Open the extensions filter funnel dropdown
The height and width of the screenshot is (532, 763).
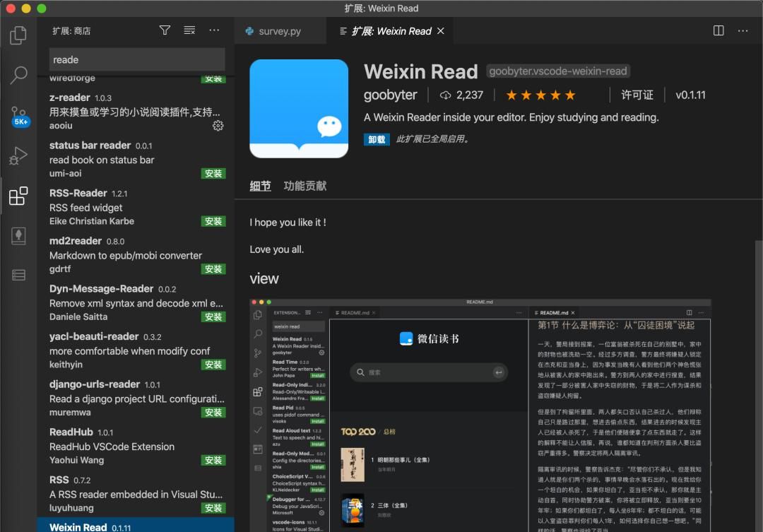[164, 30]
